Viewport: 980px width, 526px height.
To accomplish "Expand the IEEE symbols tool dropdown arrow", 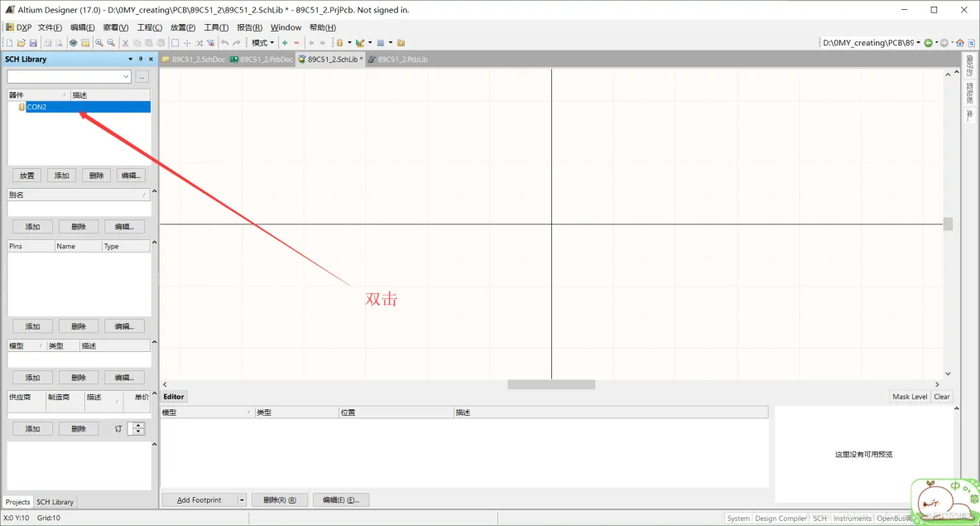I will 349,42.
